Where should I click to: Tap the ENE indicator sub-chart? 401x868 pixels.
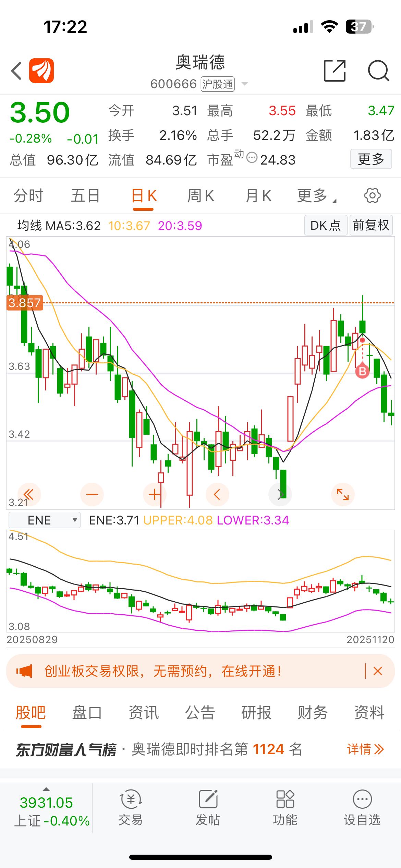coord(200,581)
